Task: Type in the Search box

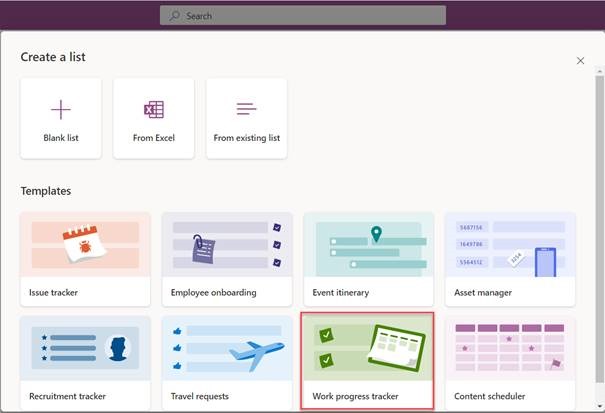Action: tap(310, 16)
